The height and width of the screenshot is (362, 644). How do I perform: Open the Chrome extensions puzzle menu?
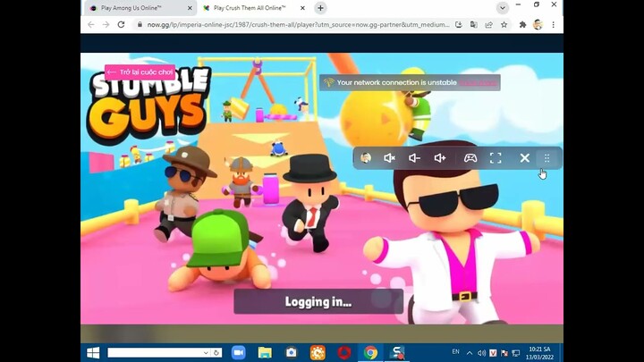(x=522, y=25)
